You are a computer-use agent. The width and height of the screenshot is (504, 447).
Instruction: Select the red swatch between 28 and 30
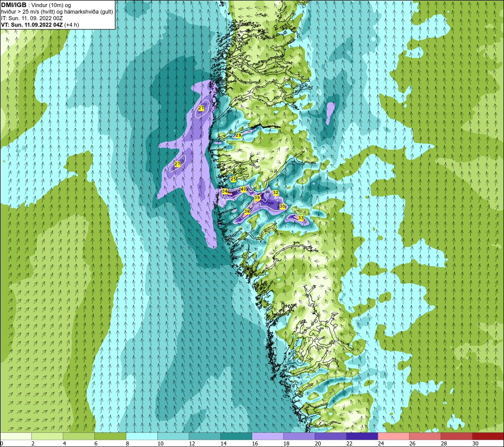point(457,436)
